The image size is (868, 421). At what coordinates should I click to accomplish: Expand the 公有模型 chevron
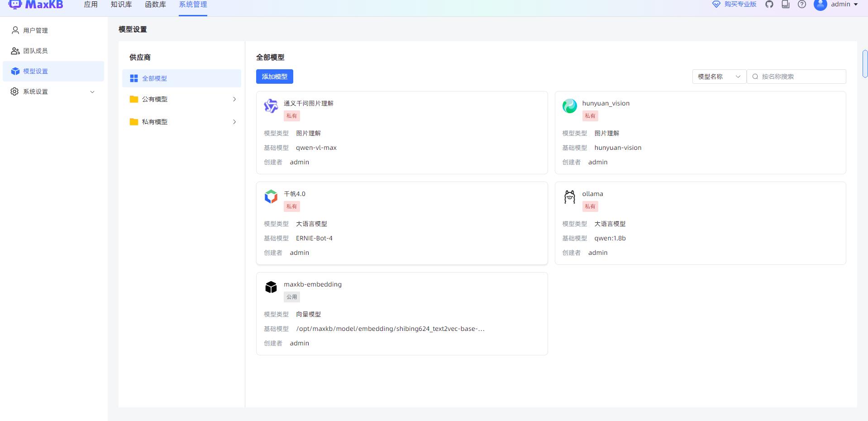coord(234,99)
